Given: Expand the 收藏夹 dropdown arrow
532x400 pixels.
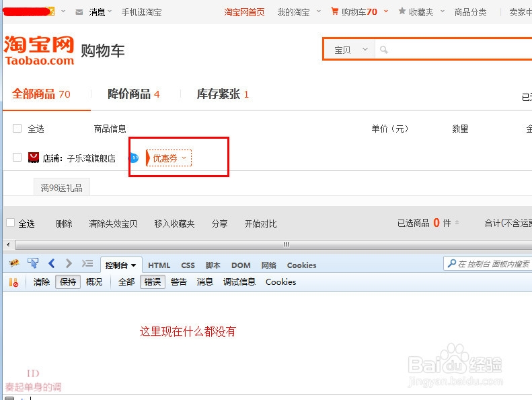Looking at the screenshot, I should (x=443, y=11).
